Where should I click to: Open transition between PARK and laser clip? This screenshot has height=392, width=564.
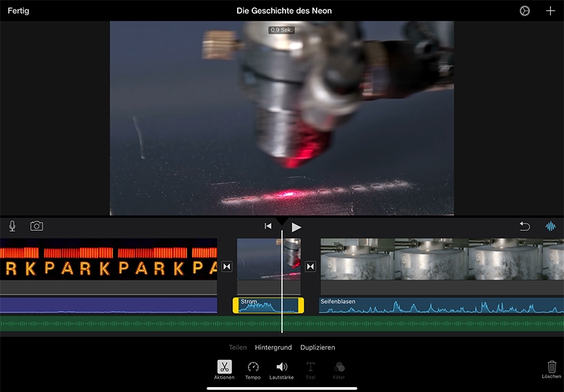(227, 266)
